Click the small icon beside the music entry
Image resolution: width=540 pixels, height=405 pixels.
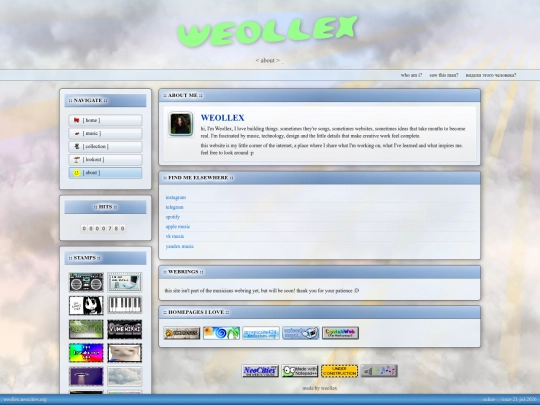(x=76, y=133)
